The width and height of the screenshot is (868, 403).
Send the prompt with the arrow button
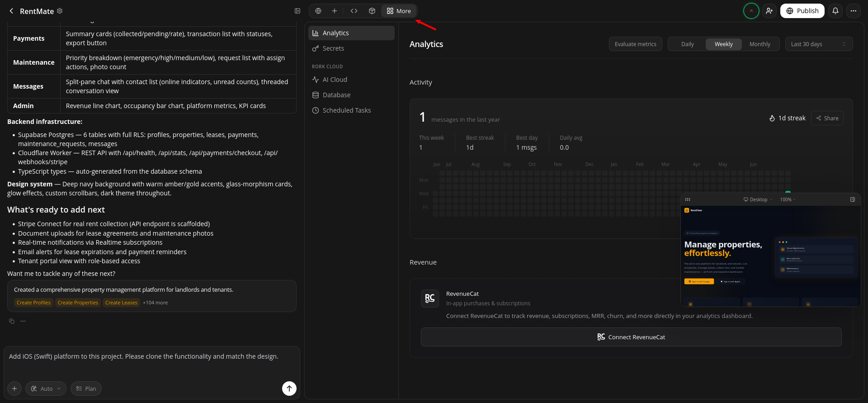coord(289,388)
